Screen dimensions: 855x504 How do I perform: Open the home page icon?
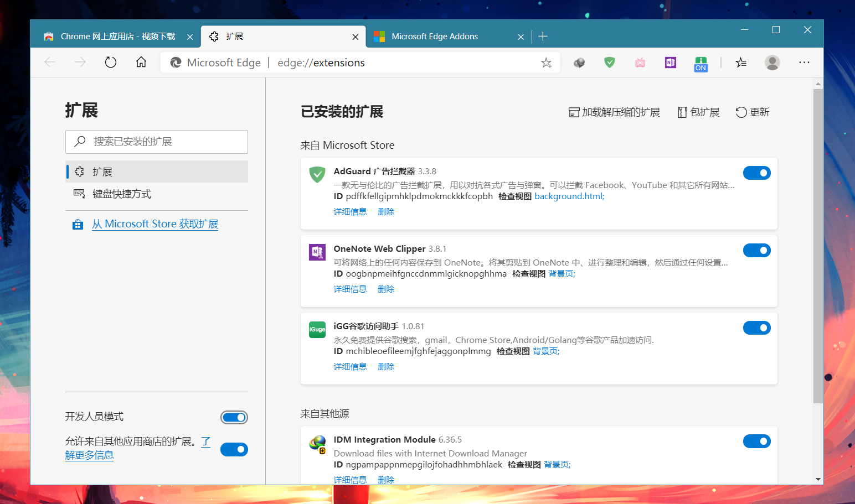point(141,62)
